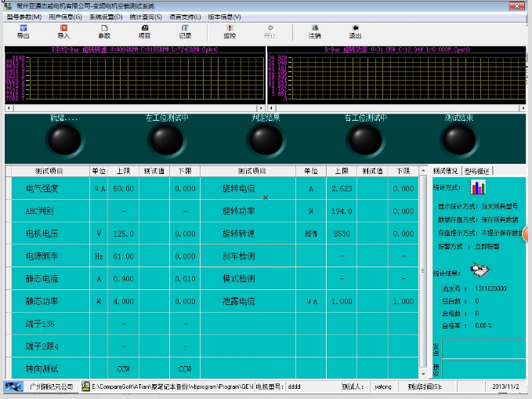Image resolution: width=532 pixels, height=399 pixels.
Task: Click the bar chart icon beside 统计方式
Action: (x=477, y=187)
